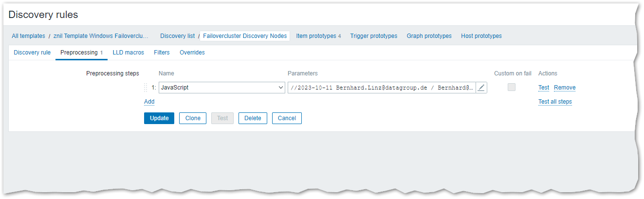Screen dimensions: 644x199
Task: Open Trigger prototypes page
Action: click(373, 36)
